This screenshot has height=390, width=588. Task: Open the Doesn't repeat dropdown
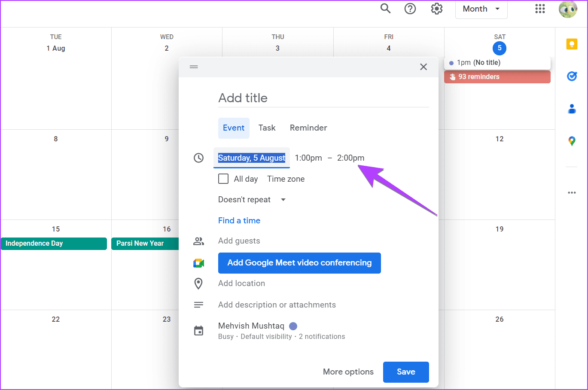pyautogui.click(x=252, y=200)
